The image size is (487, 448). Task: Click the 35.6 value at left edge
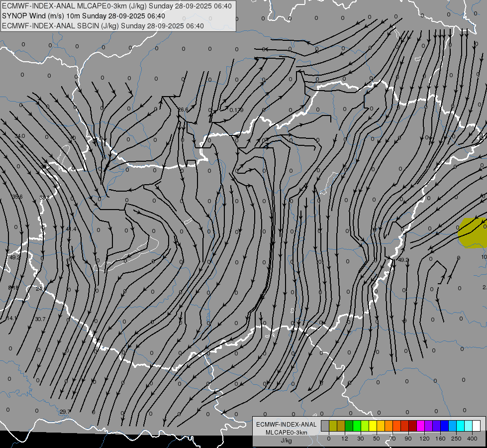tap(17, 197)
